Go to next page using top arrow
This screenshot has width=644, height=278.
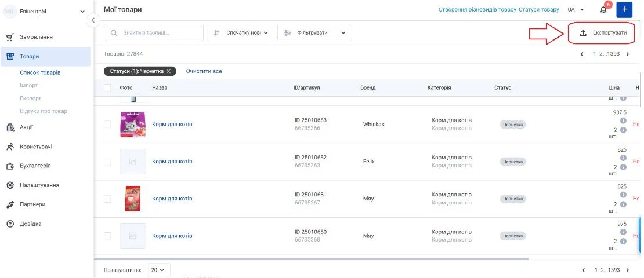(x=627, y=54)
